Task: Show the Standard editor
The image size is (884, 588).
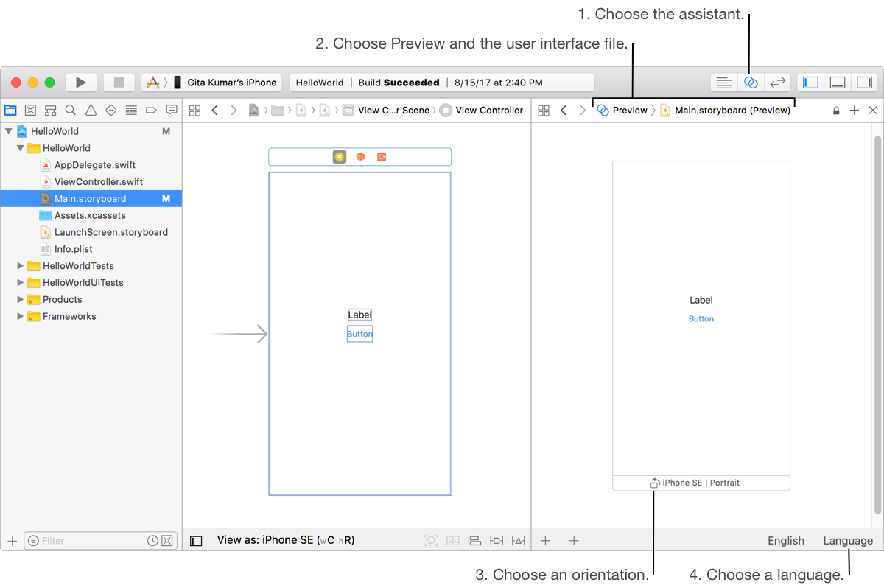Action: coord(724,83)
